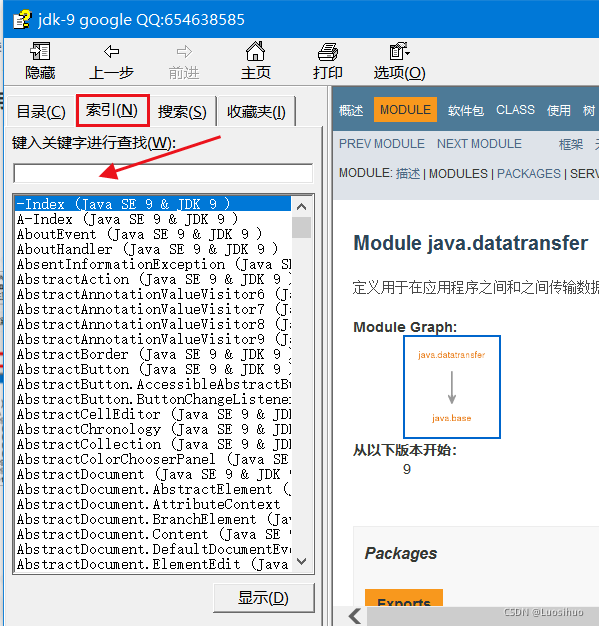Follow the NEXT MODULE link
The width and height of the screenshot is (599, 626).
[x=479, y=144]
